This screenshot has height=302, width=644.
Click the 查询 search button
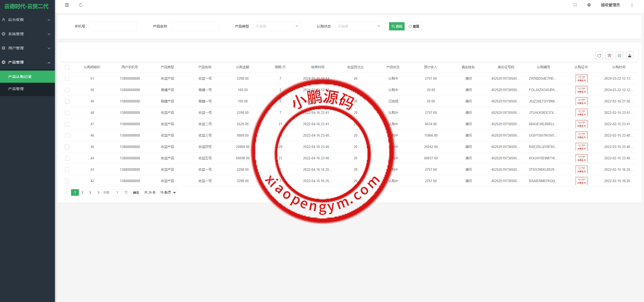[x=396, y=26]
